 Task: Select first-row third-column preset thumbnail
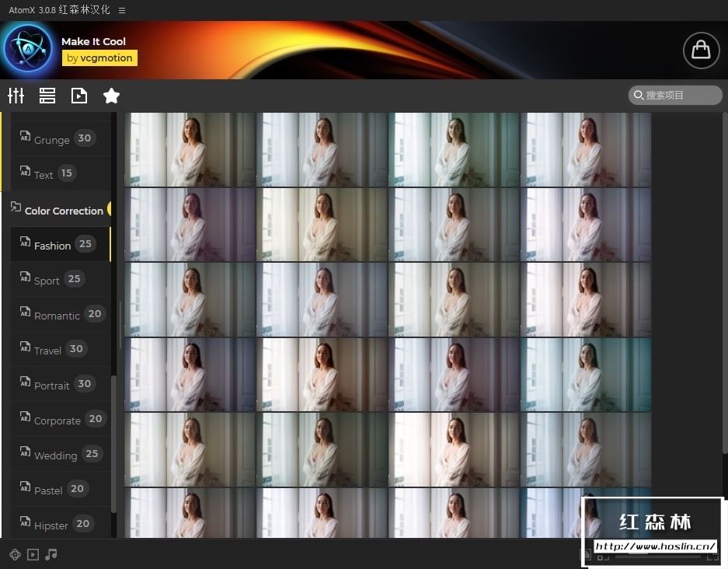(x=454, y=149)
